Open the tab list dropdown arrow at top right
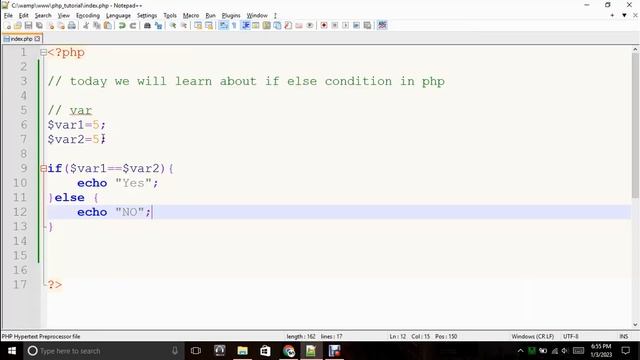Image resolution: width=640 pixels, height=360 pixels. click(624, 15)
